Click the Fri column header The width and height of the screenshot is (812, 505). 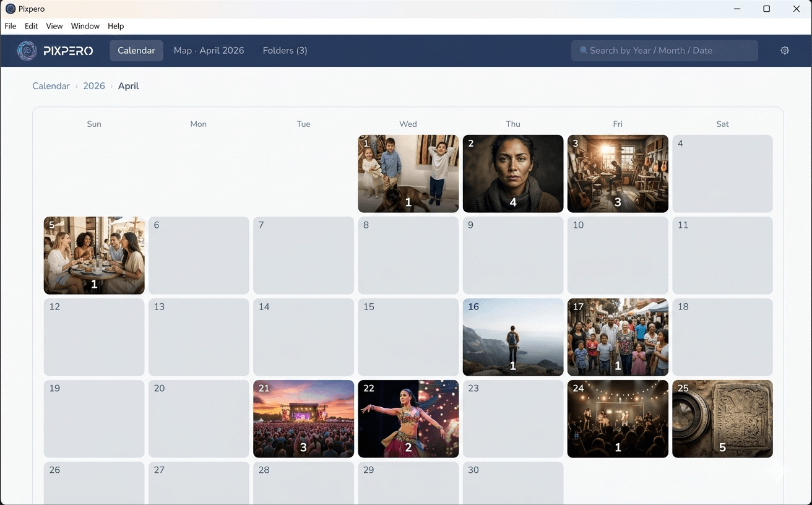tap(618, 124)
